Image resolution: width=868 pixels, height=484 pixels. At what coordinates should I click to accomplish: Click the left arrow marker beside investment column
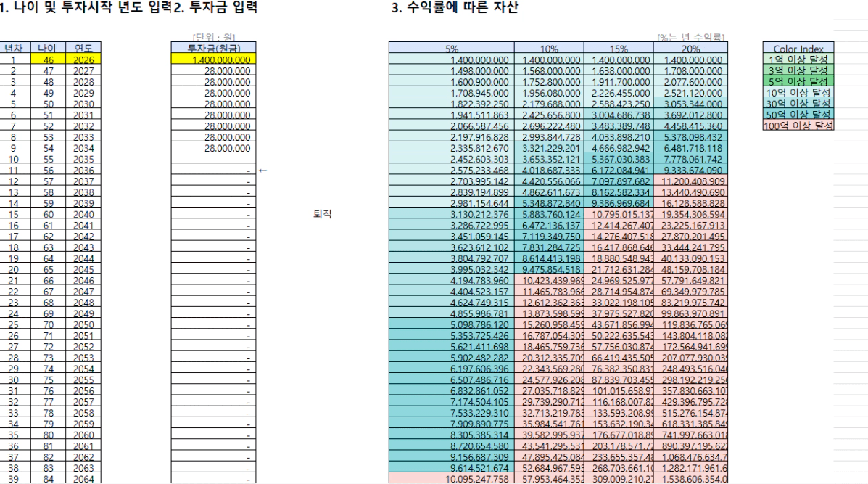(x=263, y=171)
